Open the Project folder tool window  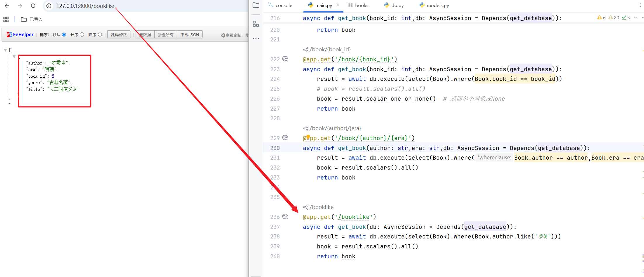pyautogui.click(x=256, y=5)
